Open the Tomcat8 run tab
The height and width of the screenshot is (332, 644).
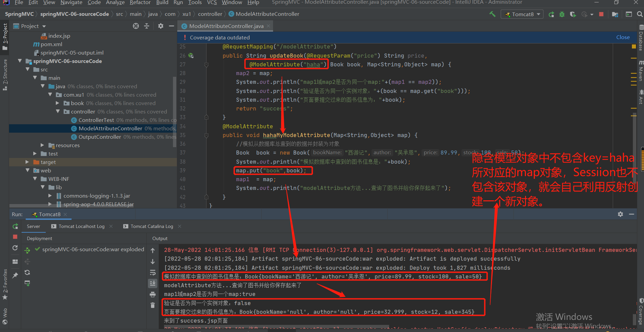tap(49, 214)
